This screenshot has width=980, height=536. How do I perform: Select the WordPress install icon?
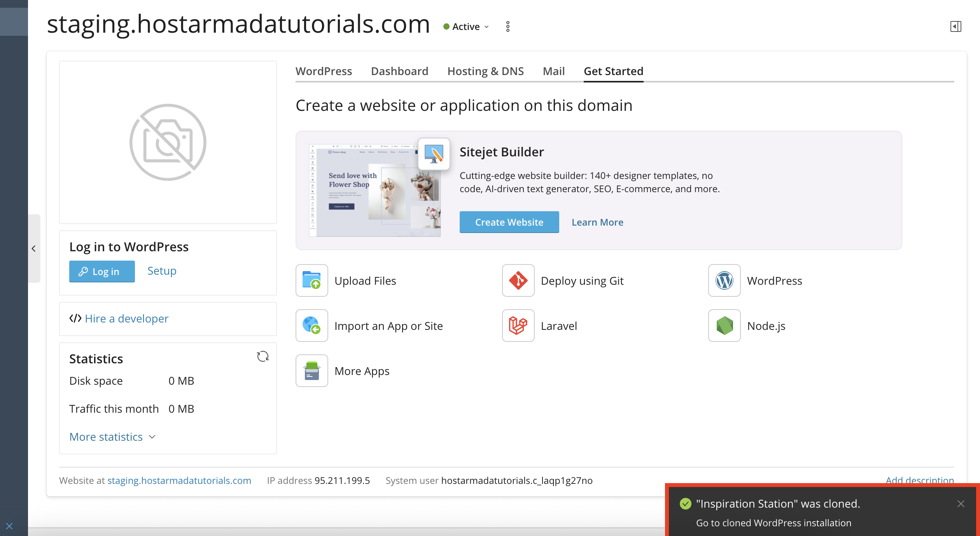[724, 280]
